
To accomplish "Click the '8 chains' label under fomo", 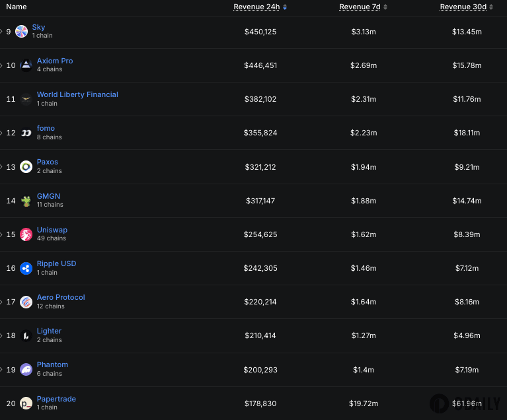I will 49,137.
